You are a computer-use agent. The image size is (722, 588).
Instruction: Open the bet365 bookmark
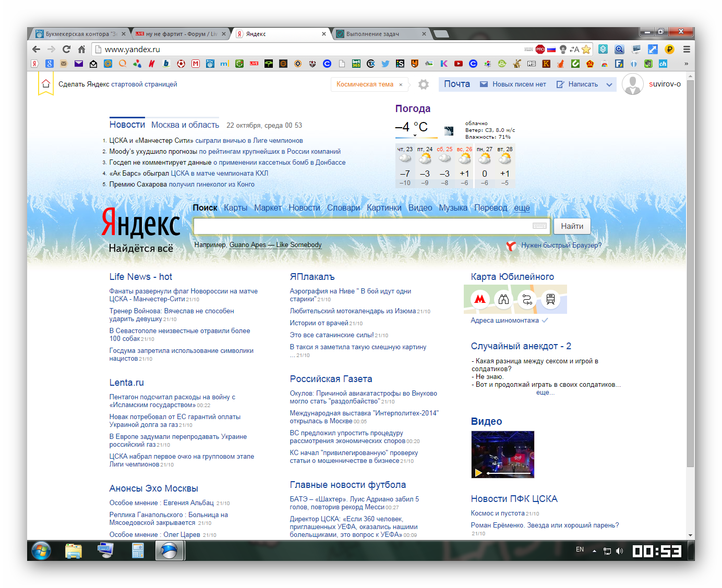pyautogui.click(x=356, y=64)
